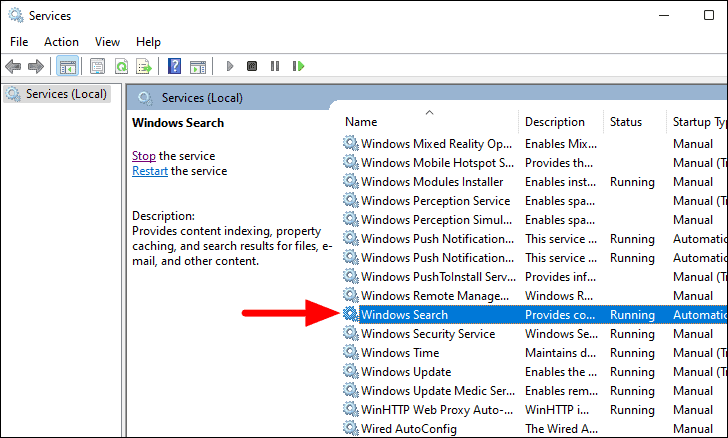This screenshot has height=438, width=728.
Task: Select the Wired AutoConfig service name
Action: (x=409, y=429)
